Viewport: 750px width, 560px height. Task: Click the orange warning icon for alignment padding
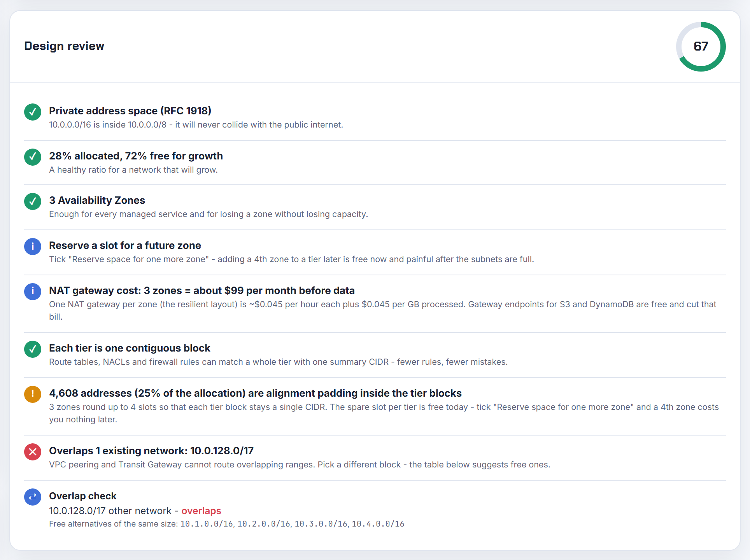coord(33,394)
